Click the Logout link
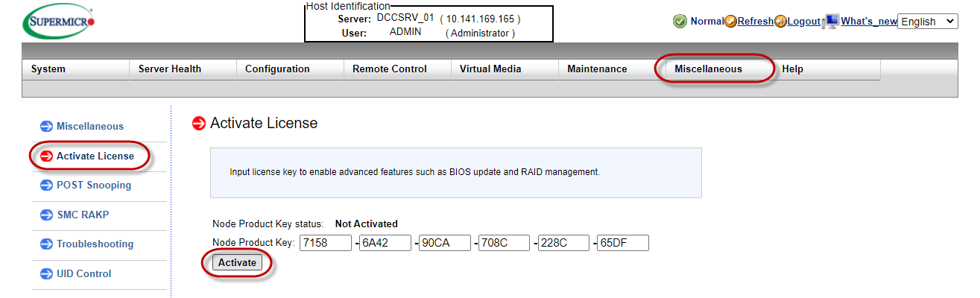The image size is (980, 298). pyautogui.click(x=803, y=22)
